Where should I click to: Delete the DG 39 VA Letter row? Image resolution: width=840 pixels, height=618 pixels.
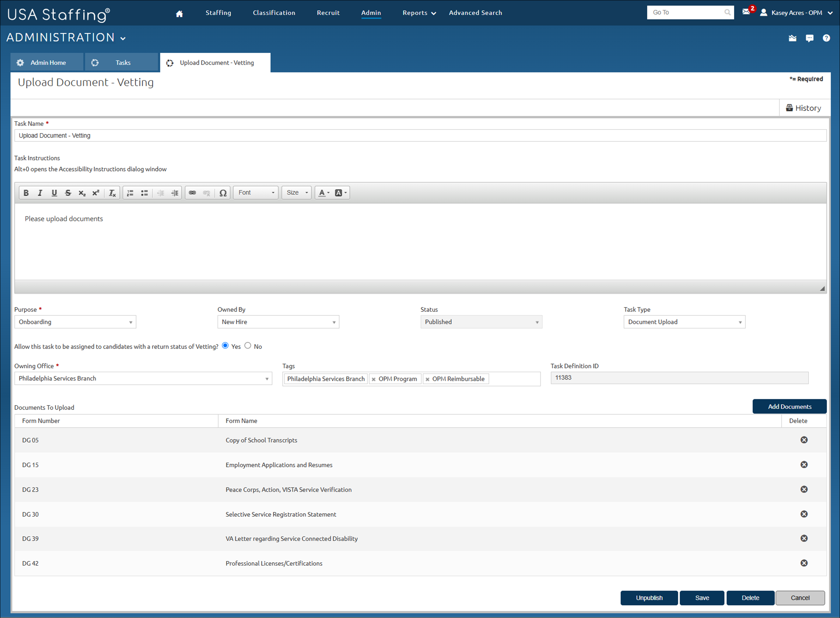(804, 538)
